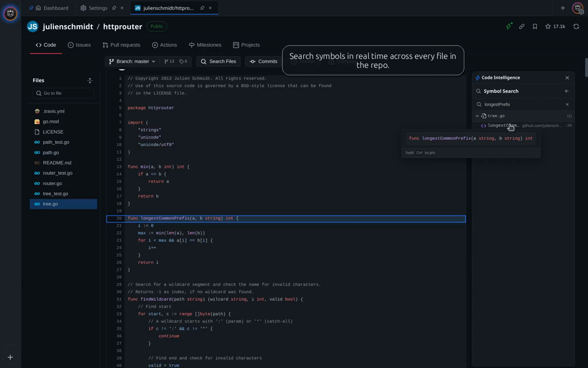
Task: Open the cat avatar in the left sidebar
Action: coord(10,14)
